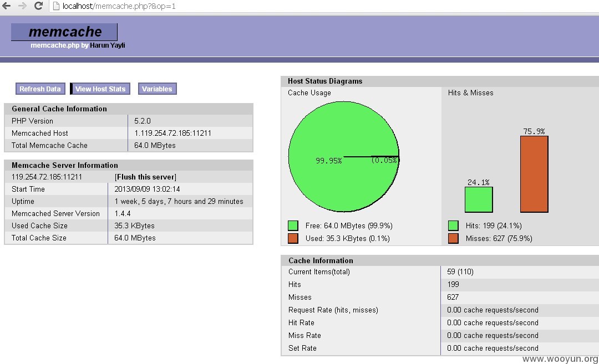Click the orange Used legend swatch
Viewport: 599px width, 364px height.
(x=293, y=238)
